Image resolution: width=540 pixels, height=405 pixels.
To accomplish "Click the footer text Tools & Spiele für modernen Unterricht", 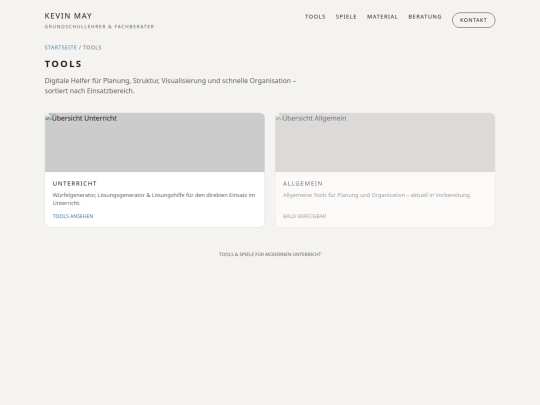I will click(270, 254).
